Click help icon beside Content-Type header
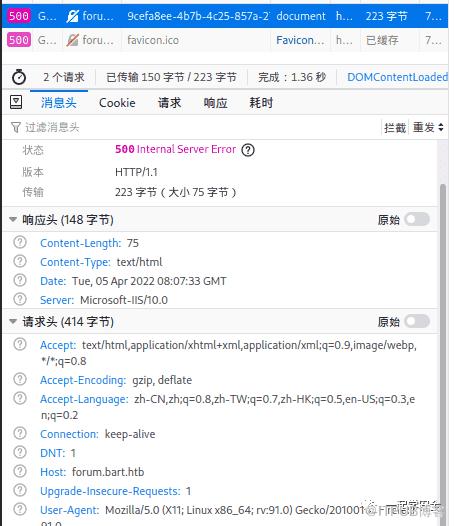455x526 pixels. tap(20, 261)
